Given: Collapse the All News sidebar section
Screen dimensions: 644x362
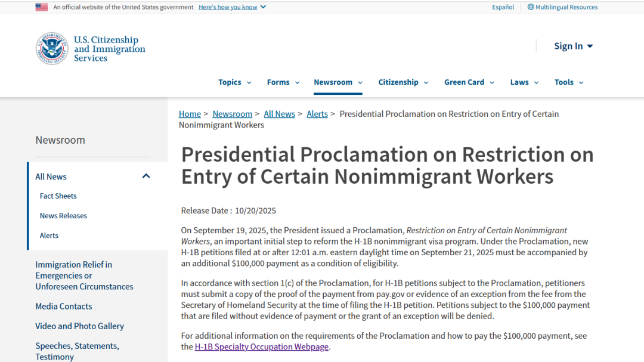Looking at the screenshot, I should click(146, 177).
